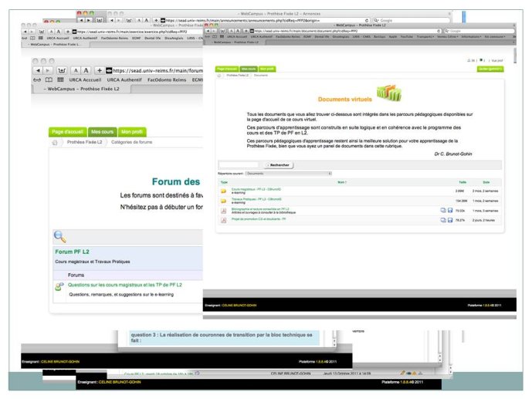Click the Documents breadcrumb home icon
The image size is (532, 399).
[x=219, y=76]
